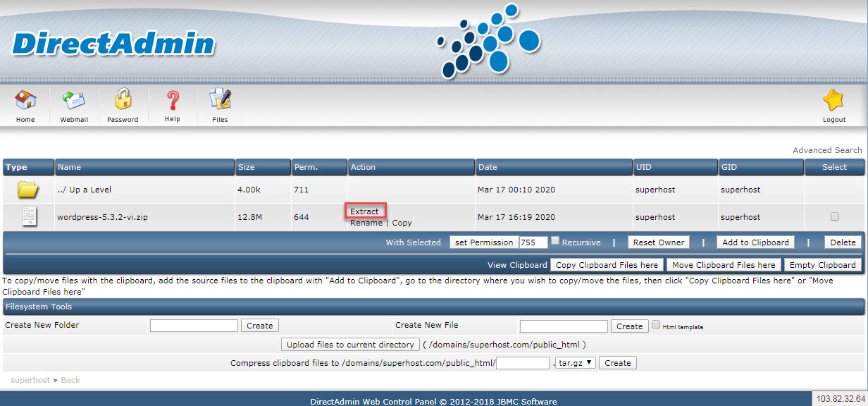
Task: Click the set Permission value field
Action: click(533, 242)
